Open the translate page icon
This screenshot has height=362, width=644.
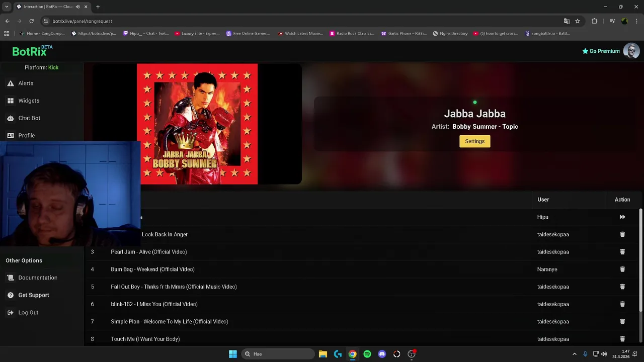point(567,21)
